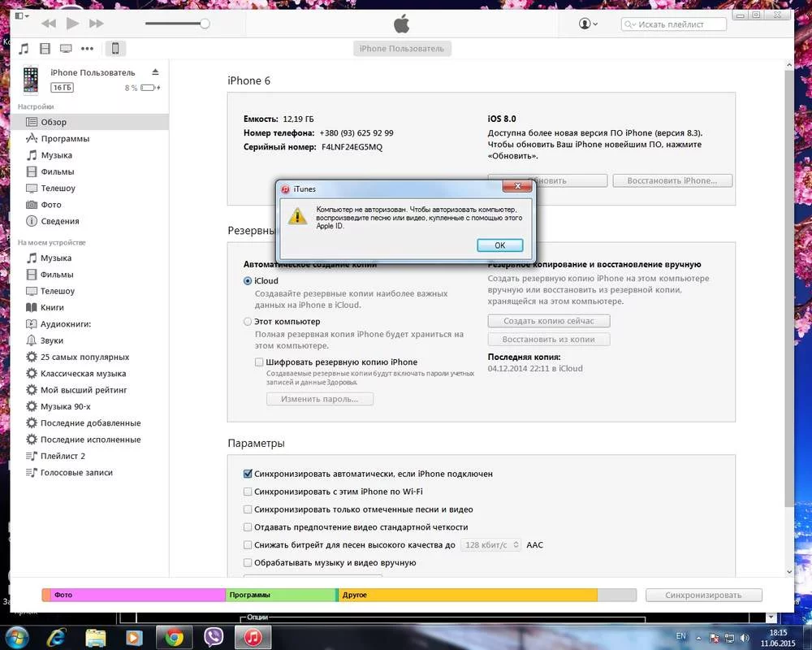Open the Последние исполненные playlist
This screenshot has height=650, width=812.
(89, 440)
